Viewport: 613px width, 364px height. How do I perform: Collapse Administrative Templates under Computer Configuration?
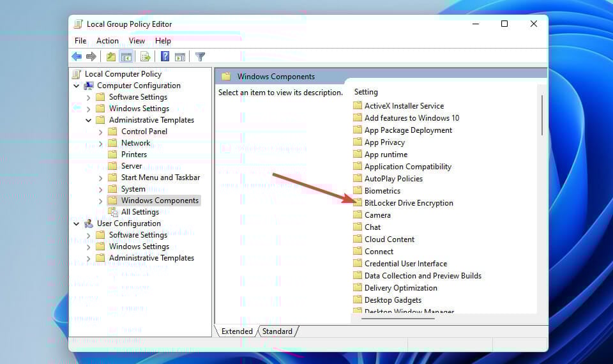click(x=88, y=120)
